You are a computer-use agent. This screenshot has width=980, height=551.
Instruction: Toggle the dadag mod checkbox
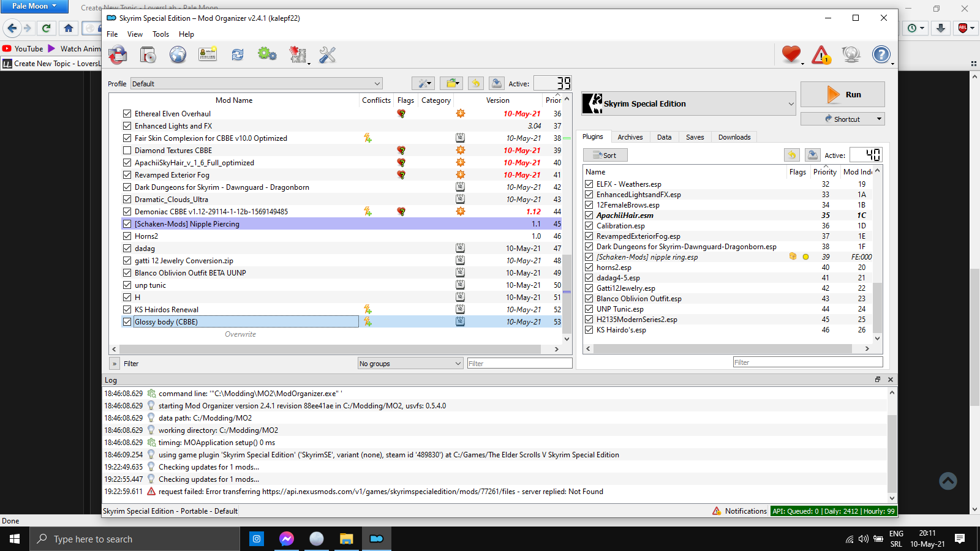(127, 249)
